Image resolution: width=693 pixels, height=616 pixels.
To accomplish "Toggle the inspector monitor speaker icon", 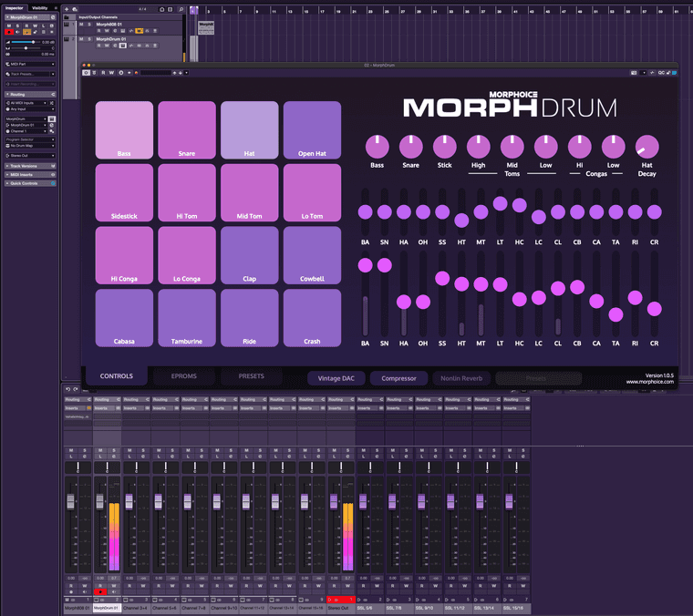I will click(17, 32).
